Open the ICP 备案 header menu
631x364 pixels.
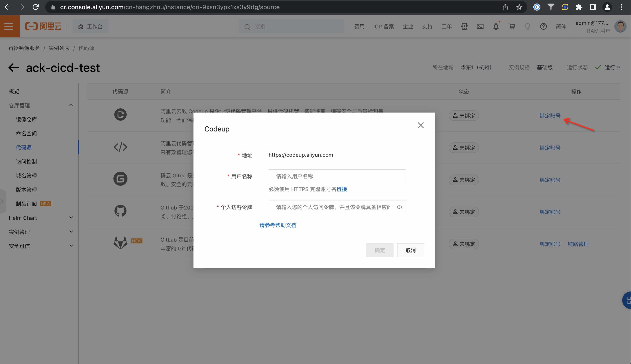pos(383,26)
